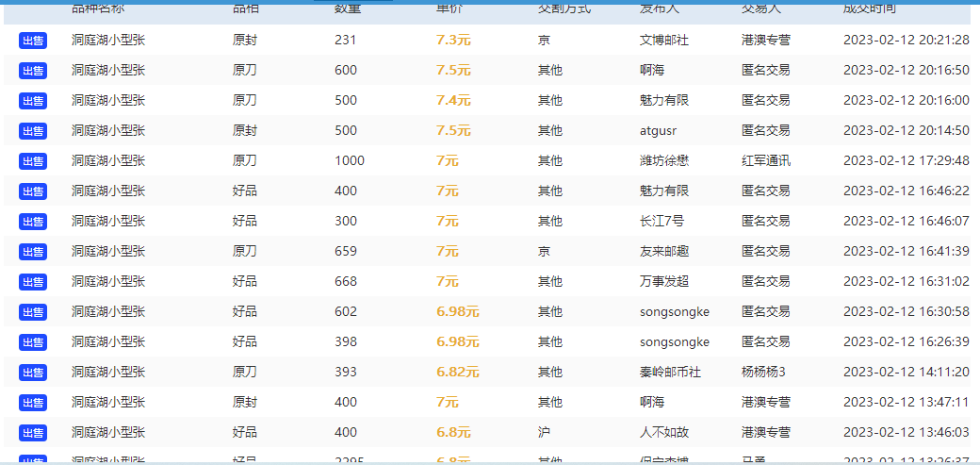Click the quantity 1000
The width and height of the screenshot is (980, 465).
(350, 161)
